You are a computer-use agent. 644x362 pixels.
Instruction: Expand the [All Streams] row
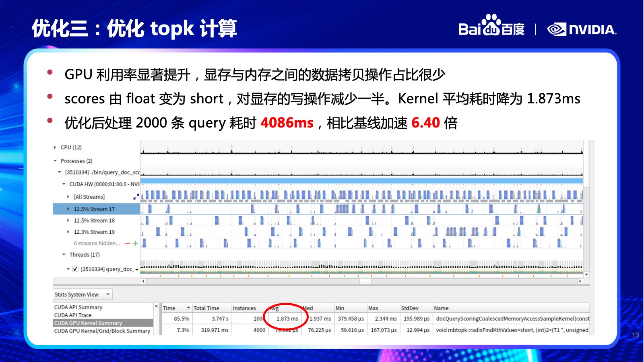tap(68, 197)
